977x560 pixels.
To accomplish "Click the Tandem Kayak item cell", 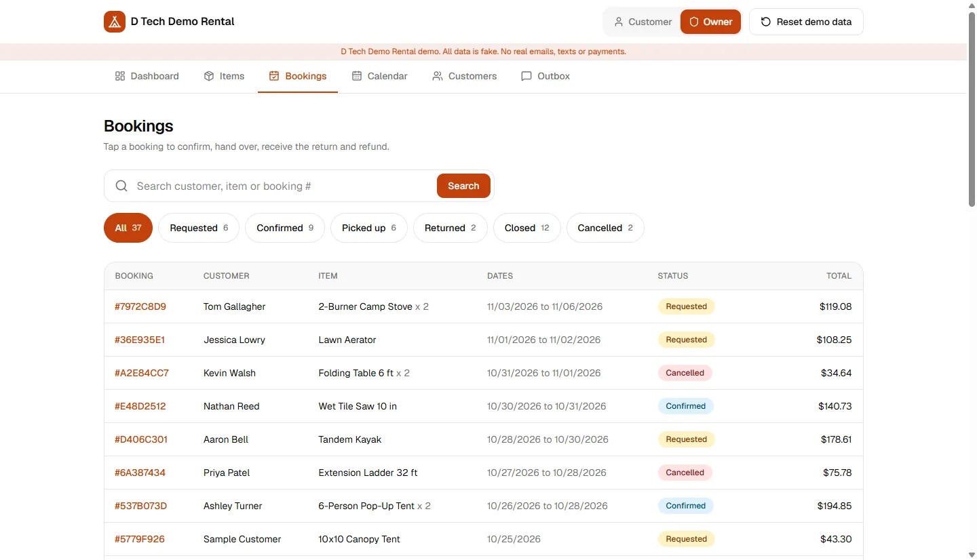I will [x=350, y=439].
